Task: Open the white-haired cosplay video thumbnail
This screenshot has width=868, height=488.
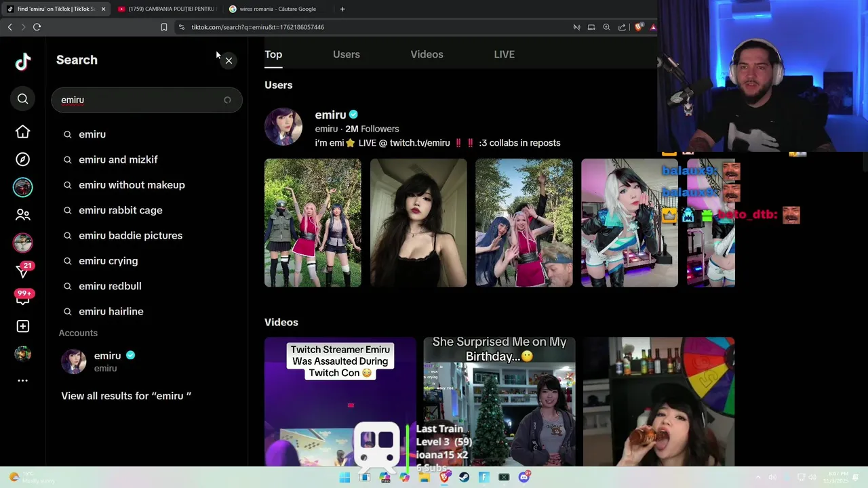Action: (629, 223)
